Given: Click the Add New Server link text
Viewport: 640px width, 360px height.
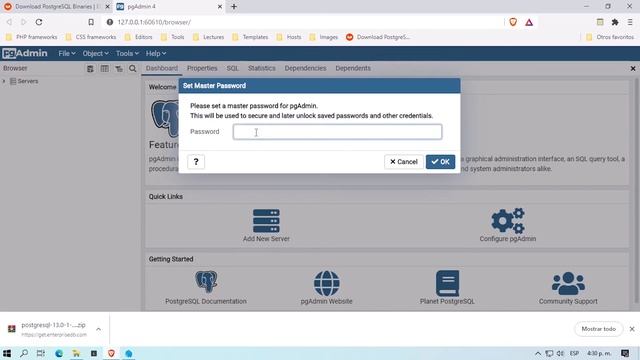Looking at the screenshot, I should 266,239.
